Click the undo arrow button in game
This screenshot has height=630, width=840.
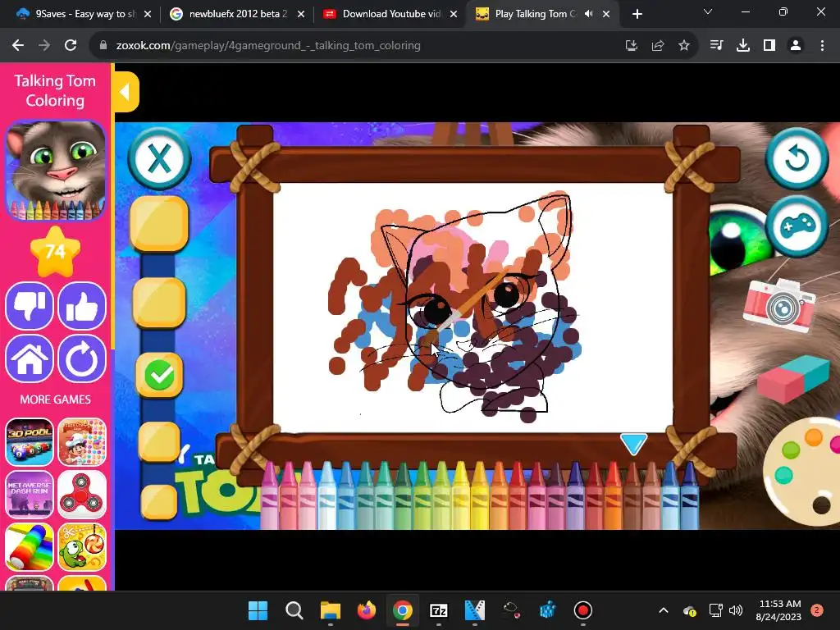point(797,158)
